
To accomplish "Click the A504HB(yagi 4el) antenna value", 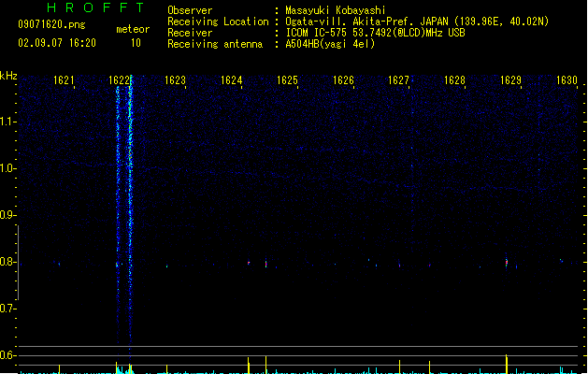I will pos(330,44).
